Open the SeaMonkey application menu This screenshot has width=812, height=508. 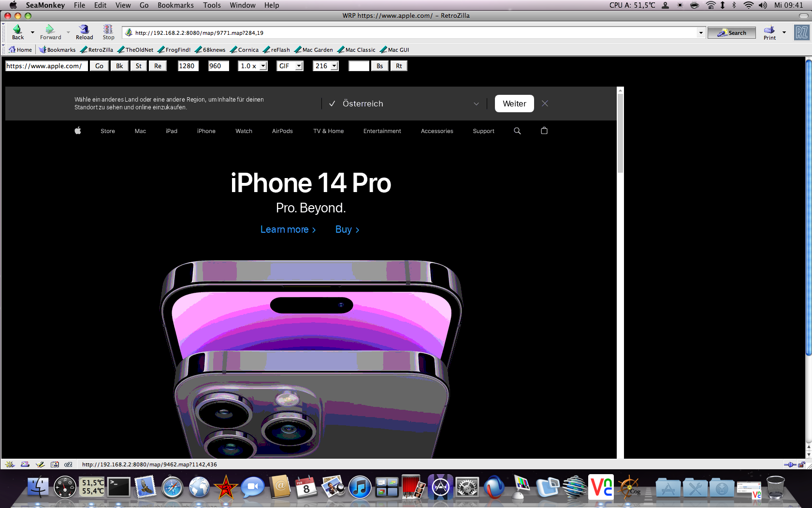[45, 5]
